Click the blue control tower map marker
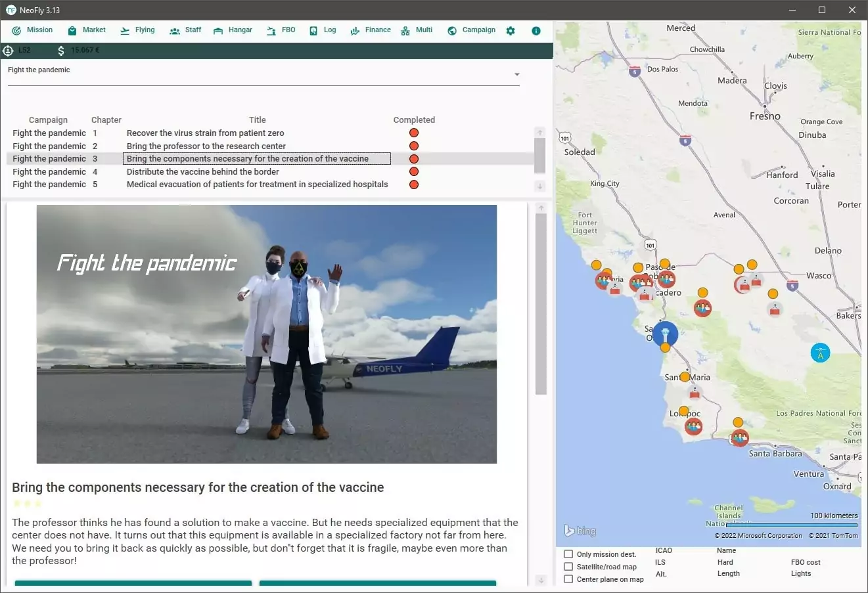The height and width of the screenshot is (593, 868). coord(665,334)
